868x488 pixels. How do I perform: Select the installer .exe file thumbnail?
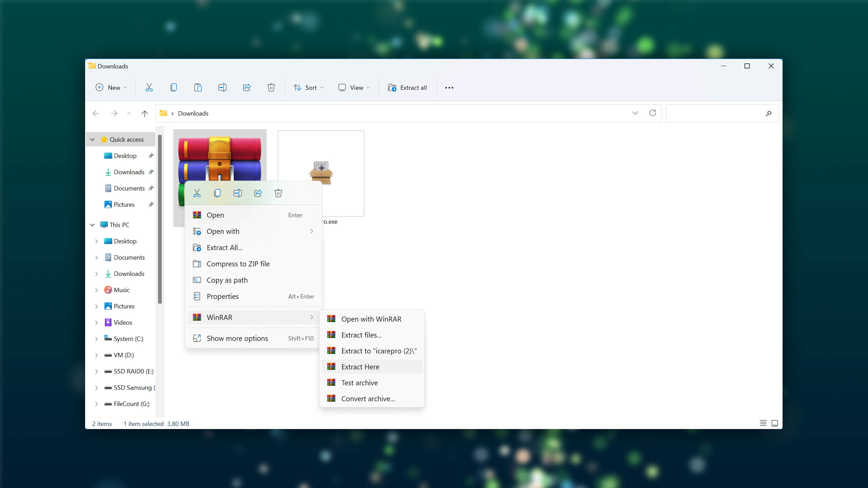click(x=321, y=174)
